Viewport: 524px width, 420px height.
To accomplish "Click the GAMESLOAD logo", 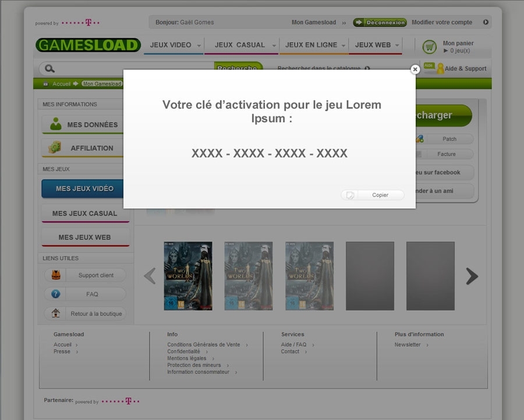I will tap(88, 45).
